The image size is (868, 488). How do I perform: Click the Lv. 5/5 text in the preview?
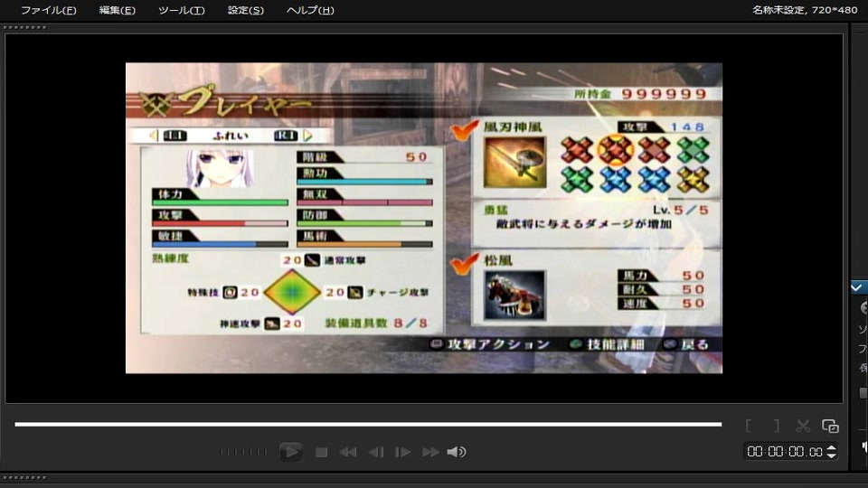(680, 211)
